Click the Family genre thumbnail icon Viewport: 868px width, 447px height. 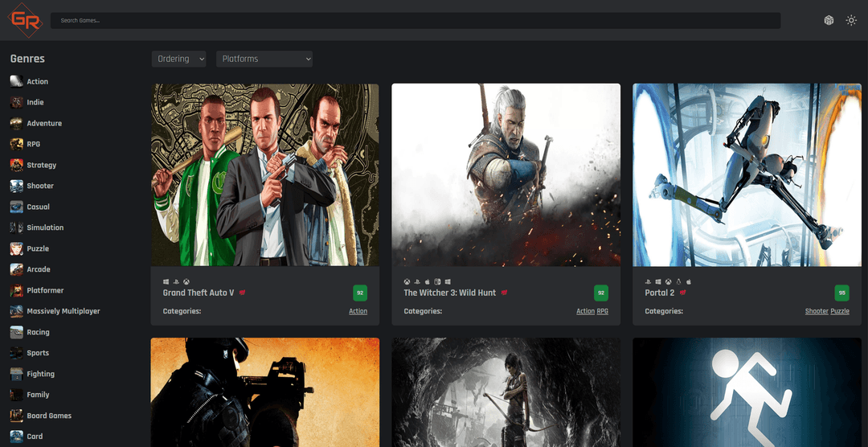17,395
